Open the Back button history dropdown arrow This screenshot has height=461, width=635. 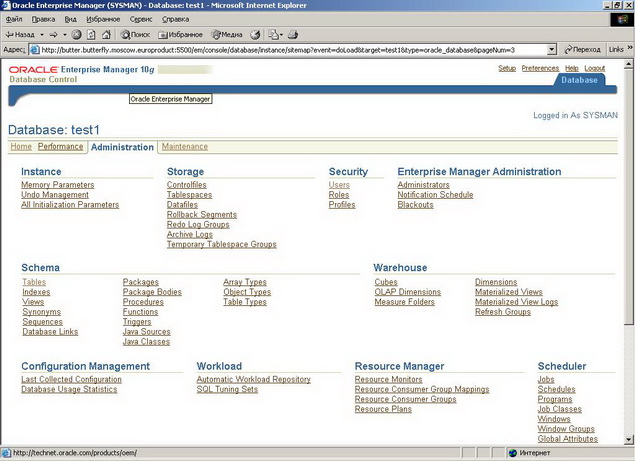pos(42,35)
